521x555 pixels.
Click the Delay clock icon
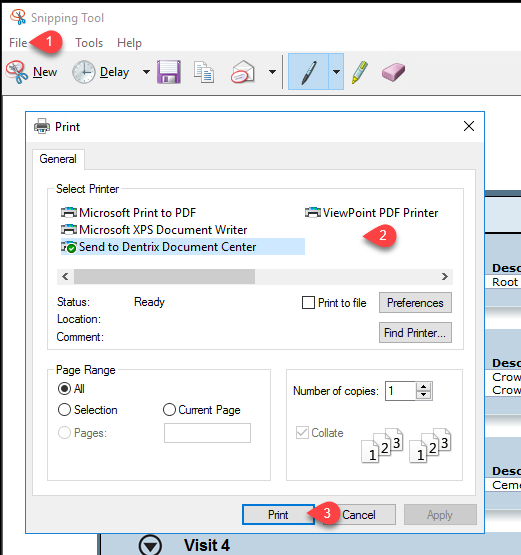point(84,72)
